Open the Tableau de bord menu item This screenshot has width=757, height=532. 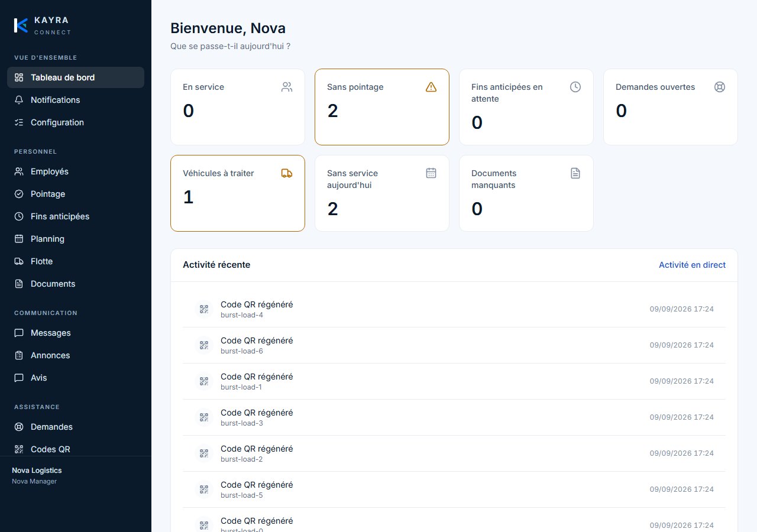[76, 77]
